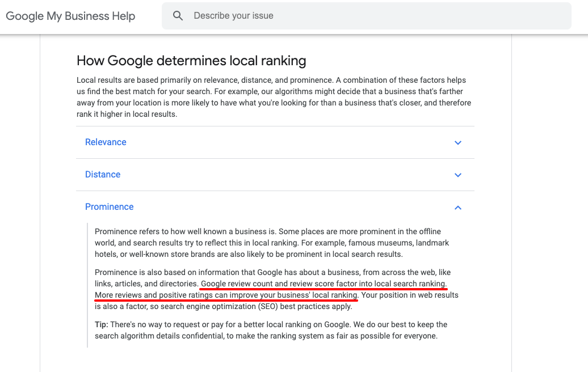The image size is (588, 372).
Task: Open the Google My Business Help home title
Action: click(70, 16)
